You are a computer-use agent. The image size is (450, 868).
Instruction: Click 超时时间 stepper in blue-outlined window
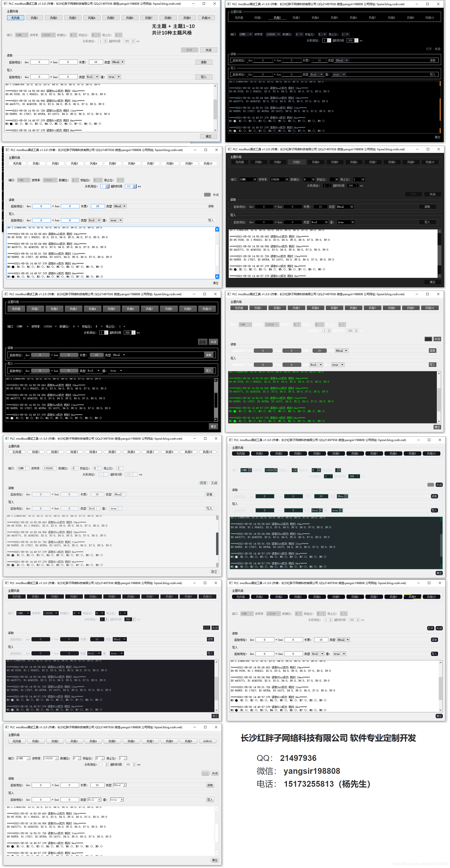click(131, 186)
